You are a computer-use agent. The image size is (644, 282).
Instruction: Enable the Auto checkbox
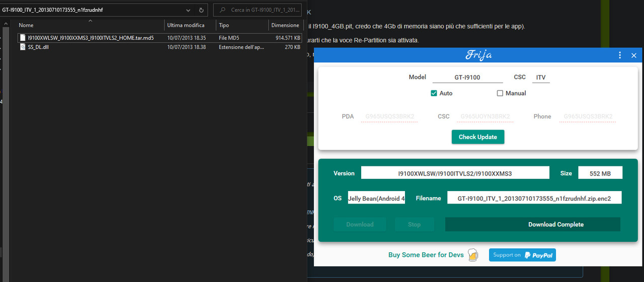[434, 93]
